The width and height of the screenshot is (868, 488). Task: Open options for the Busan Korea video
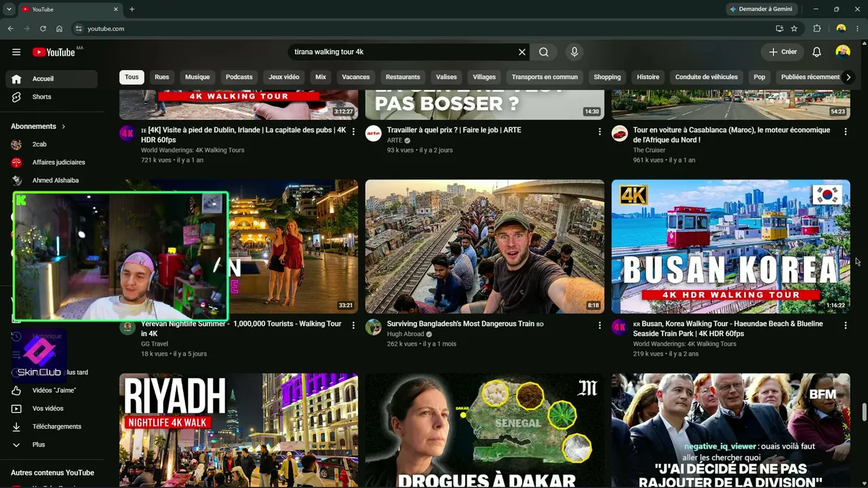(x=846, y=326)
